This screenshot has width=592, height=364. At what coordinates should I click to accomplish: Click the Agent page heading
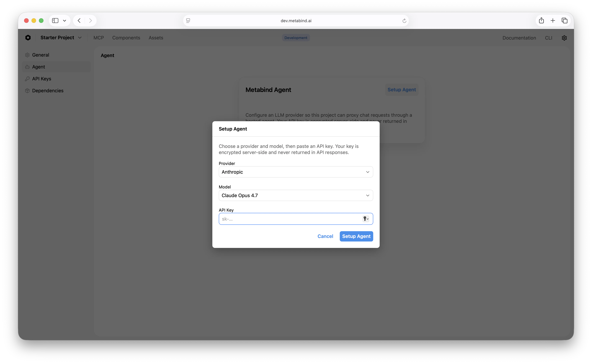(x=107, y=55)
